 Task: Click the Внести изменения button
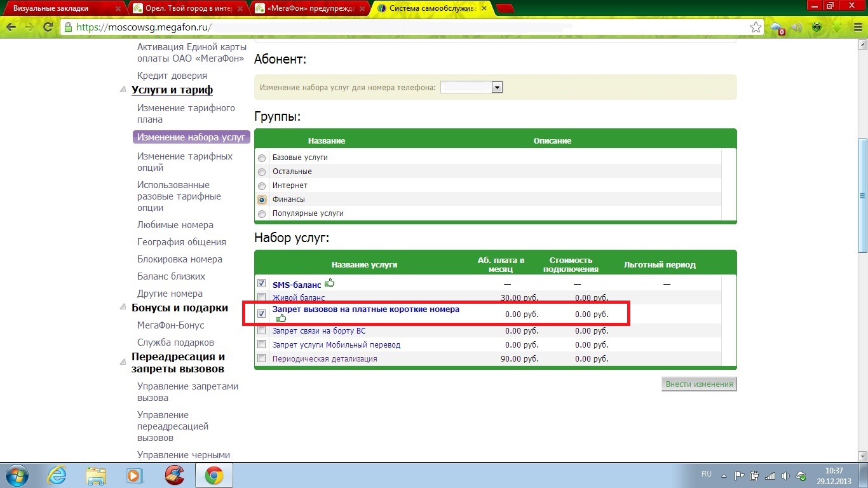click(x=699, y=384)
